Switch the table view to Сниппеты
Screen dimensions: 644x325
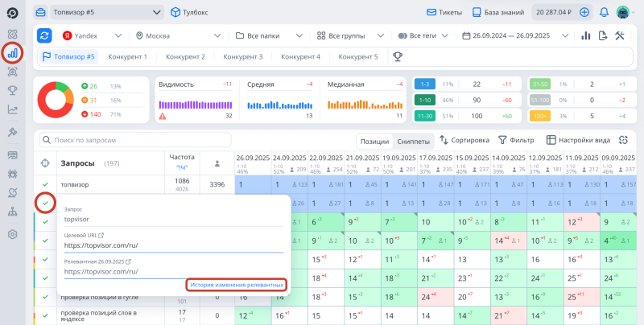tap(414, 142)
